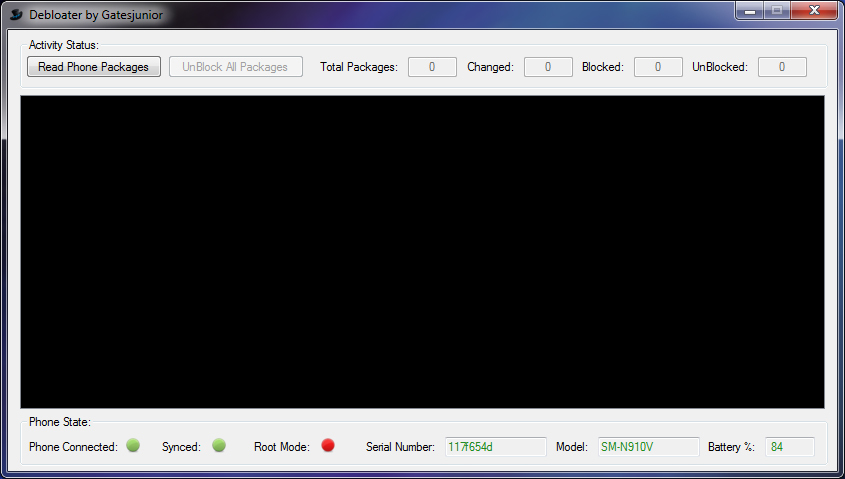Click the Activity Status group label
845x479 pixels.
click(63, 45)
